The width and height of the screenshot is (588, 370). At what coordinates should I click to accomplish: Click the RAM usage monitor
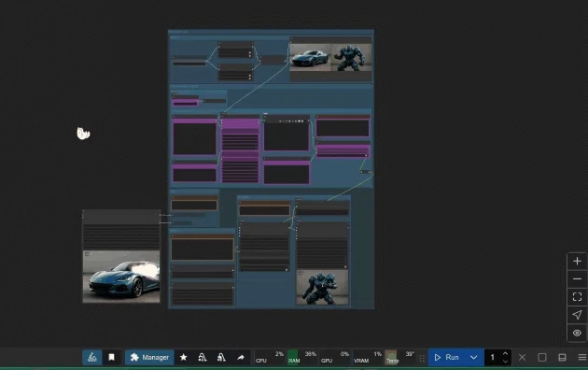302,357
